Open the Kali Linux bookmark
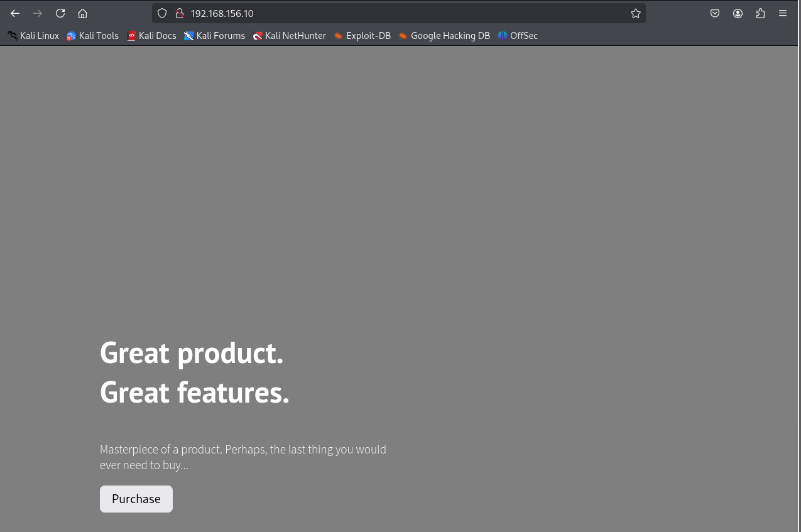This screenshot has height=532, width=801. (33, 36)
